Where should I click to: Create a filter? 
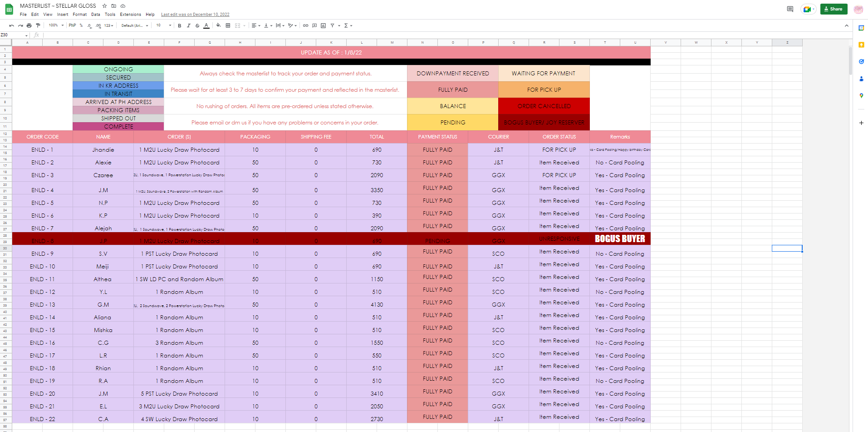[x=332, y=25]
